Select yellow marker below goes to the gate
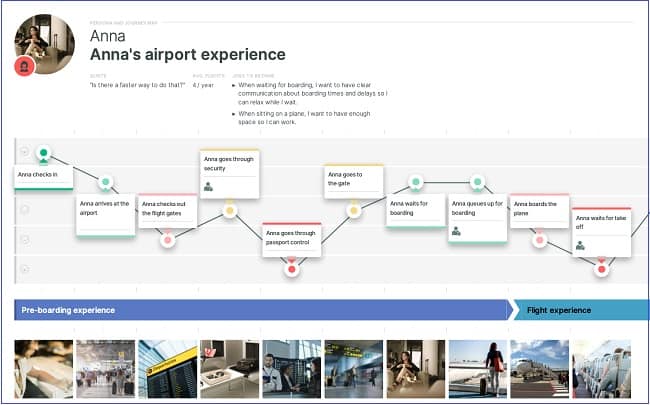Viewport: 650px width, 405px height. pos(354,211)
